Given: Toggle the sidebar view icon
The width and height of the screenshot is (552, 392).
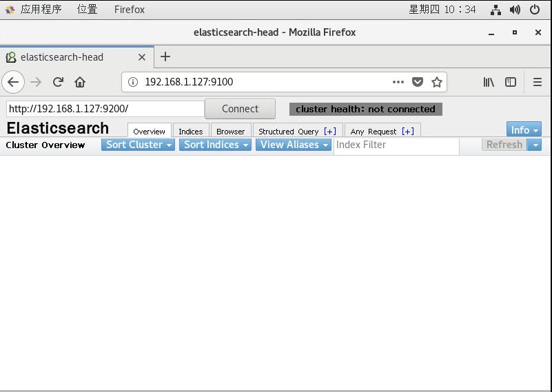Looking at the screenshot, I should pyautogui.click(x=511, y=82).
